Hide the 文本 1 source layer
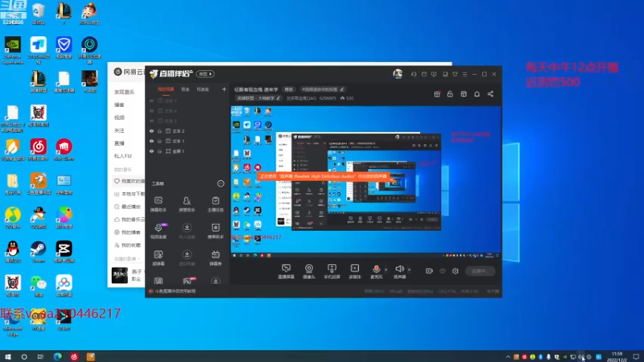Screen dimensions: 644x362 pyautogui.click(x=151, y=141)
